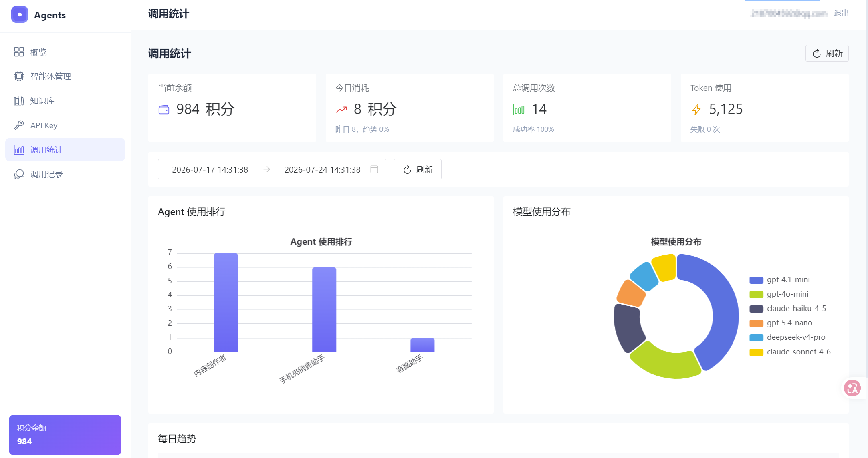Click 失败 0 次 text
The width and height of the screenshot is (868, 458).
point(705,129)
